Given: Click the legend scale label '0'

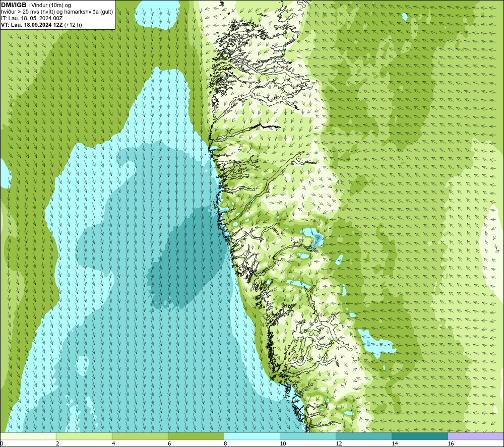Looking at the screenshot, I should [x=2, y=443].
